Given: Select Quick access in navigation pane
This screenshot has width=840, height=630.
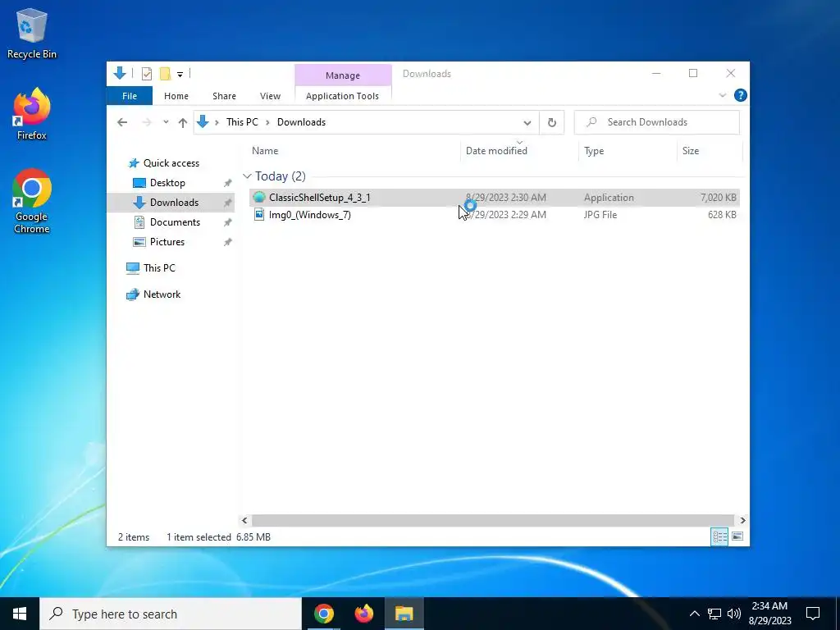Looking at the screenshot, I should click(171, 163).
